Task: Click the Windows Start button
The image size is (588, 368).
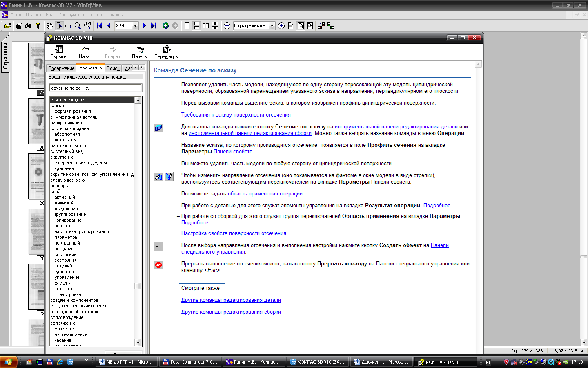Action: click(9, 362)
